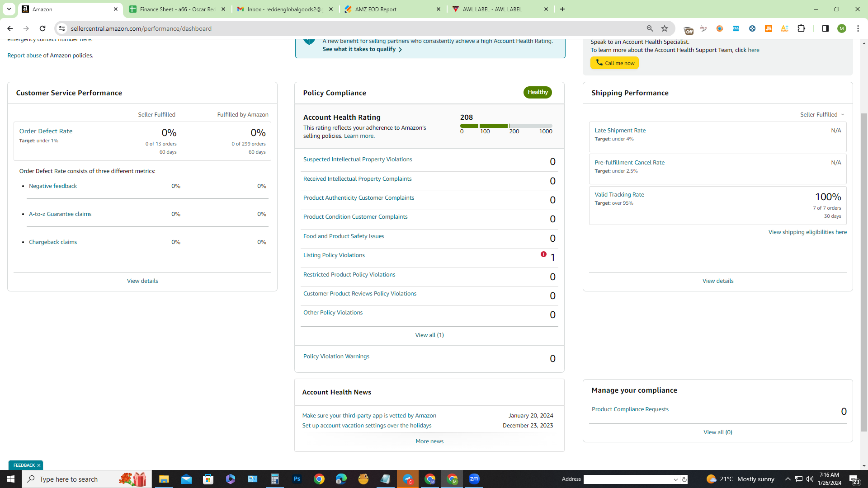The image size is (868, 488).
Task: Open Windows Start menu
Action: (x=11, y=479)
